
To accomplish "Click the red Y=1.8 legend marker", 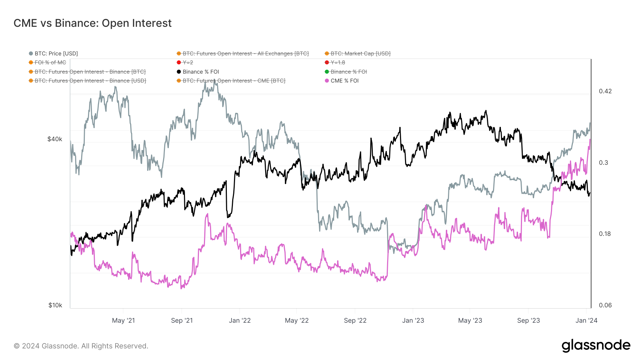I will 327,63.
